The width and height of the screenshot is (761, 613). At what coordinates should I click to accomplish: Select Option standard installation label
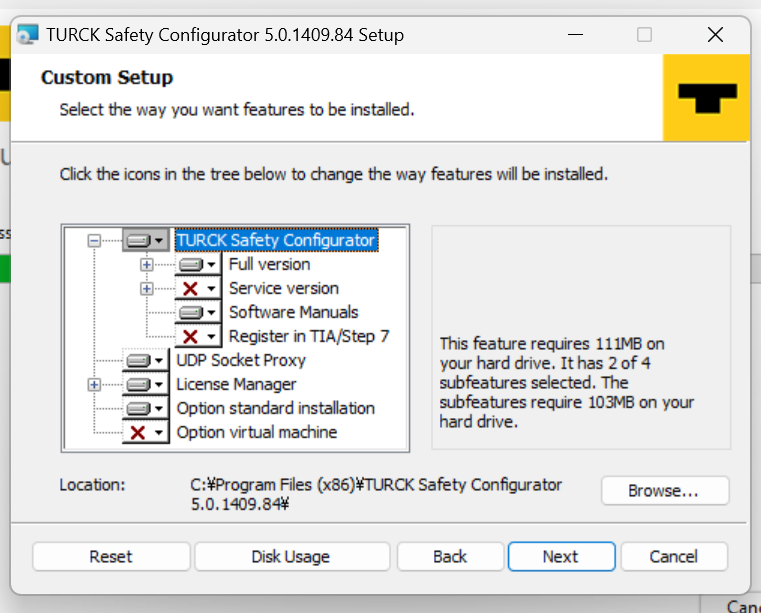[276, 409]
